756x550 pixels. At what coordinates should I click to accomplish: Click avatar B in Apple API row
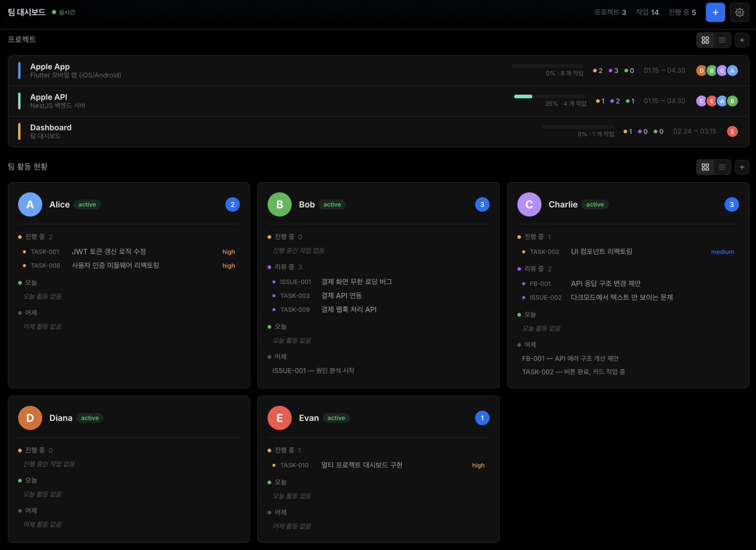pyautogui.click(x=732, y=101)
